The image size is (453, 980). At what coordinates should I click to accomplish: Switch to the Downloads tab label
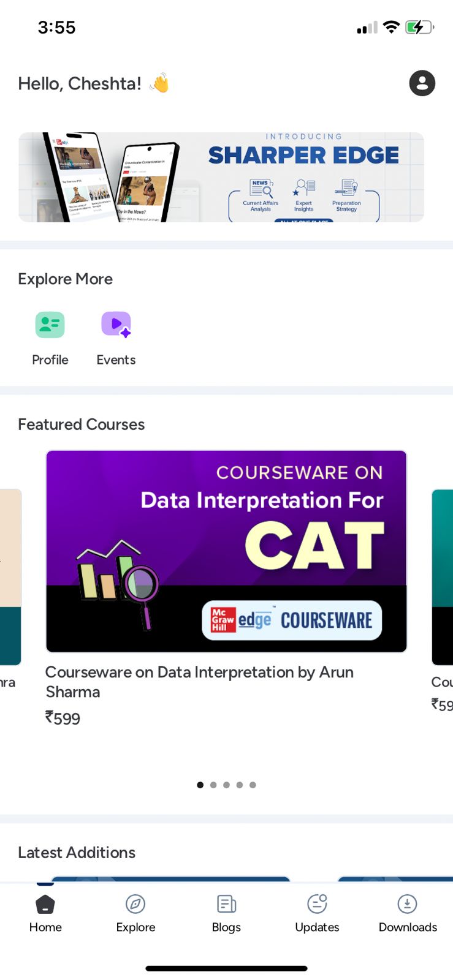[408, 927]
